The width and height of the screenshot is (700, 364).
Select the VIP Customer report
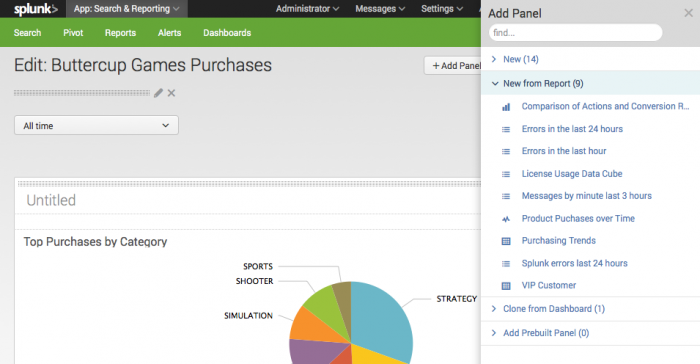coord(549,285)
